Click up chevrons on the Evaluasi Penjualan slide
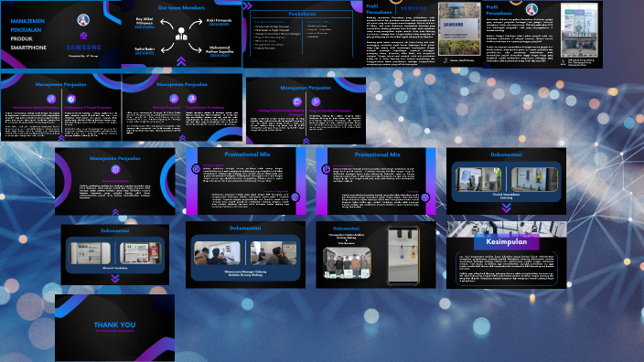 115,212
